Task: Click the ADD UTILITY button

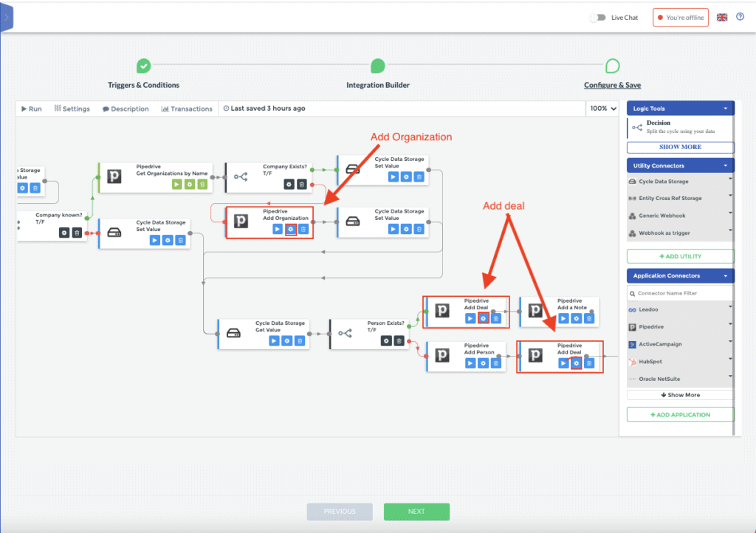Action: coord(680,256)
